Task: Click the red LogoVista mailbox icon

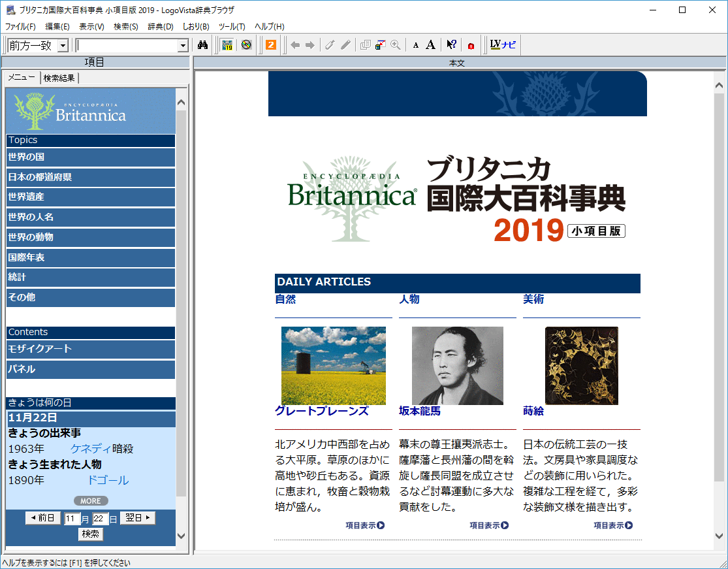Action: 471,46
